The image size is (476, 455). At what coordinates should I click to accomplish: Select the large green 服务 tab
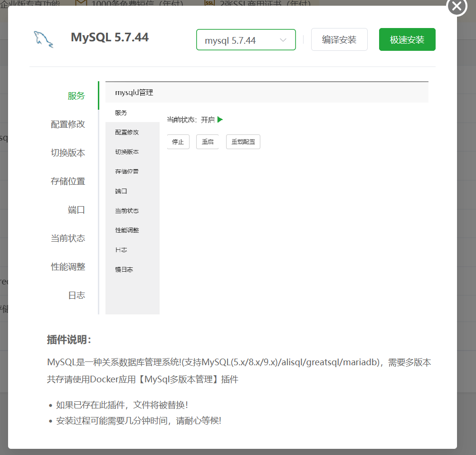(x=76, y=95)
